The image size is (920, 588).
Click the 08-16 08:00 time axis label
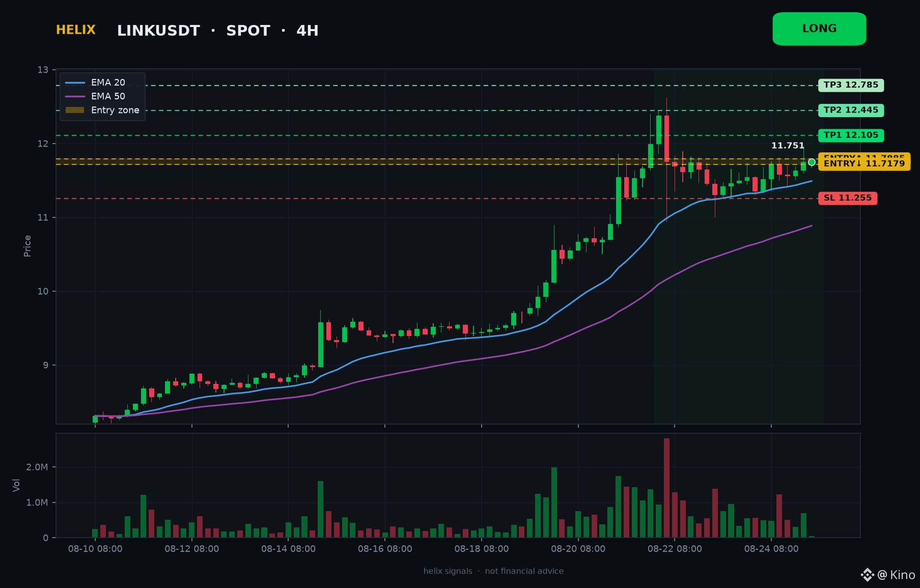click(x=385, y=549)
